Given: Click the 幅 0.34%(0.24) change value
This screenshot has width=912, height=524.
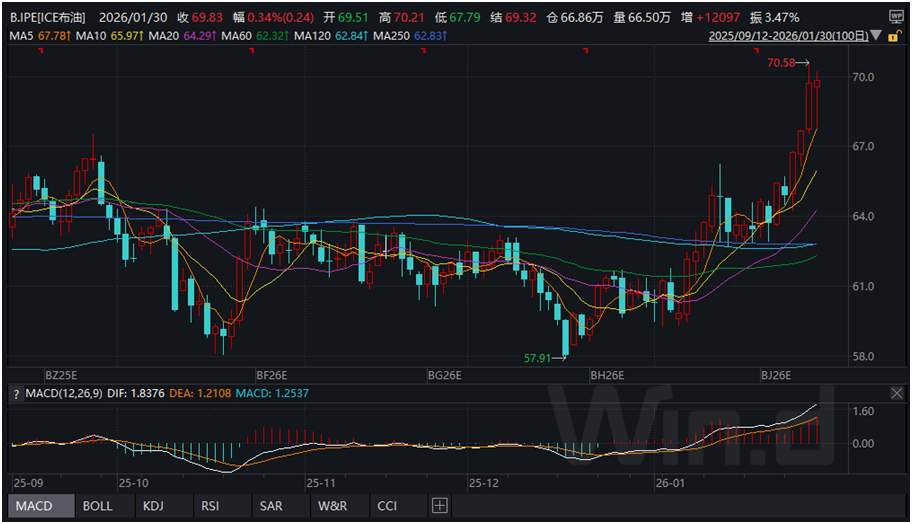Looking at the screenshot, I should pyautogui.click(x=273, y=17).
